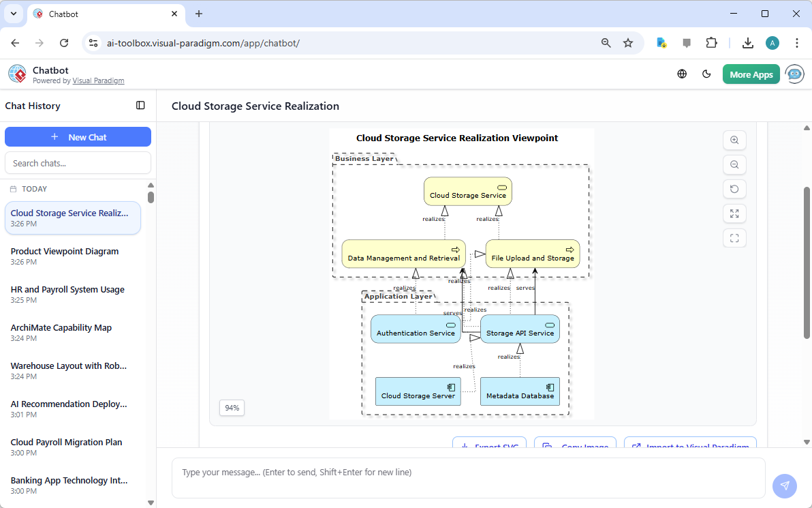812x508 pixels.
Task: Bookmark this page with the star
Action: tap(627, 42)
